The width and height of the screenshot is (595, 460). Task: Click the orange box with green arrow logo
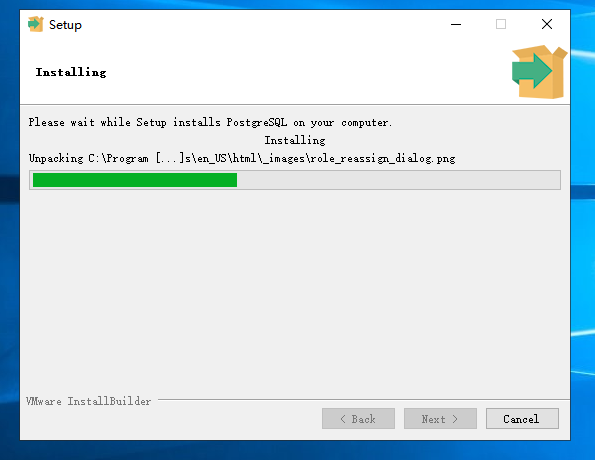pos(539,72)
